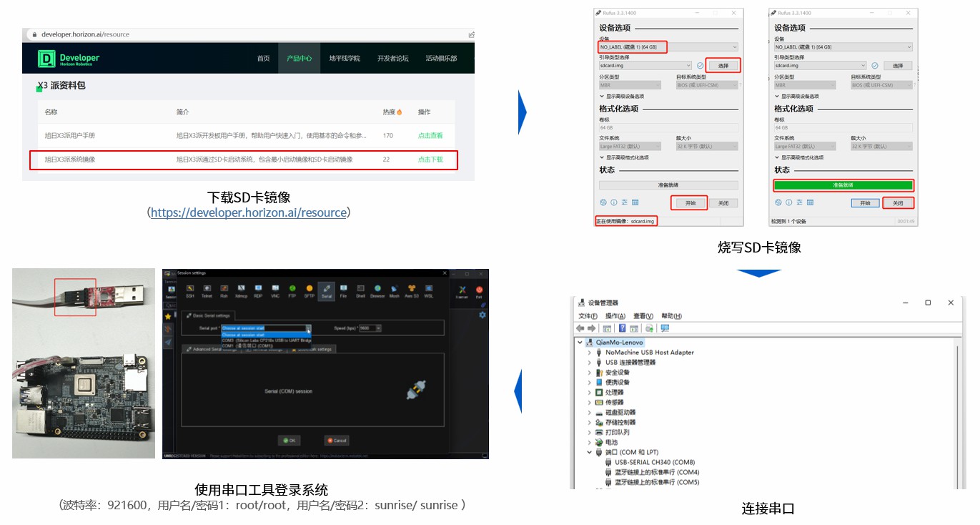Collapse the 端口 (COM 和 LPT) node
The height and width of the screenshot is (525, 980).
tap(589, 452)
